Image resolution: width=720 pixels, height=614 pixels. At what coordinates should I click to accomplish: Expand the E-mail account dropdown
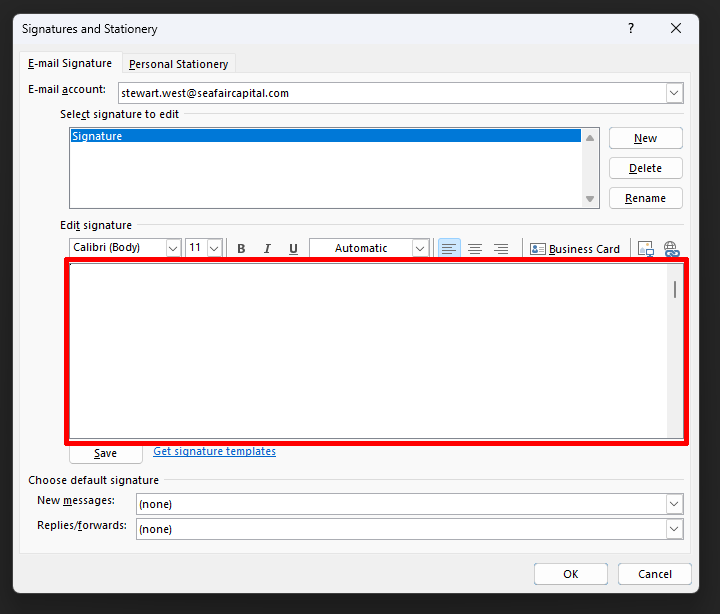(x=674, y=93)
